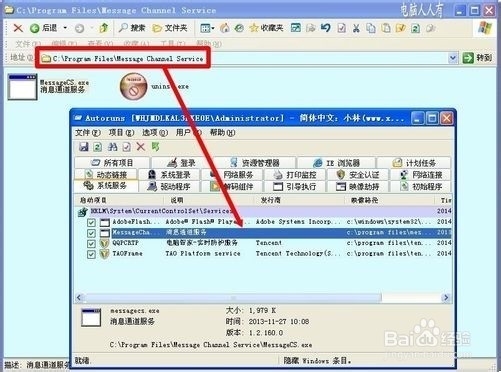The width and height of the screenshot is (501, 372).
Task: Sort by the 启动项目 column header
Action: tap(119, 200)
